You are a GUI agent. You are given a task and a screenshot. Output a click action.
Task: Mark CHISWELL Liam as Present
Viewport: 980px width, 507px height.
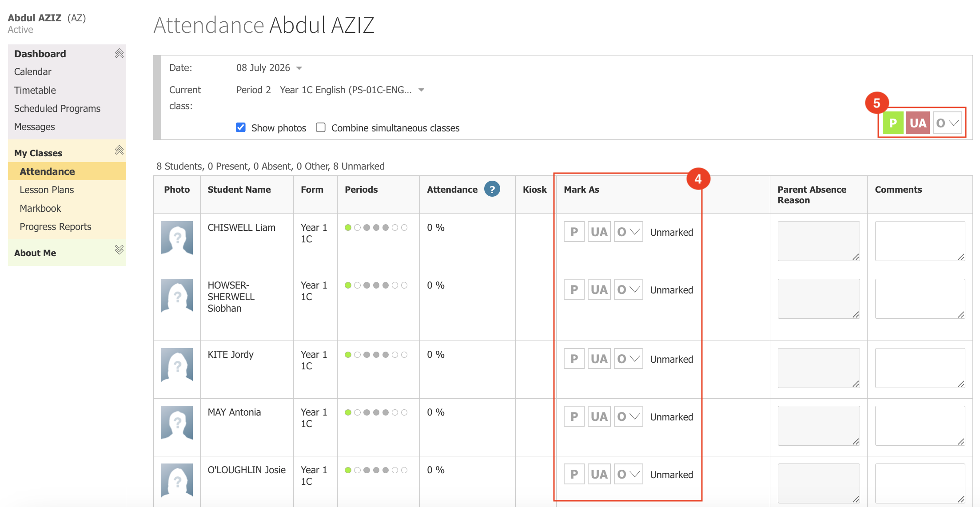pos(574,232)
